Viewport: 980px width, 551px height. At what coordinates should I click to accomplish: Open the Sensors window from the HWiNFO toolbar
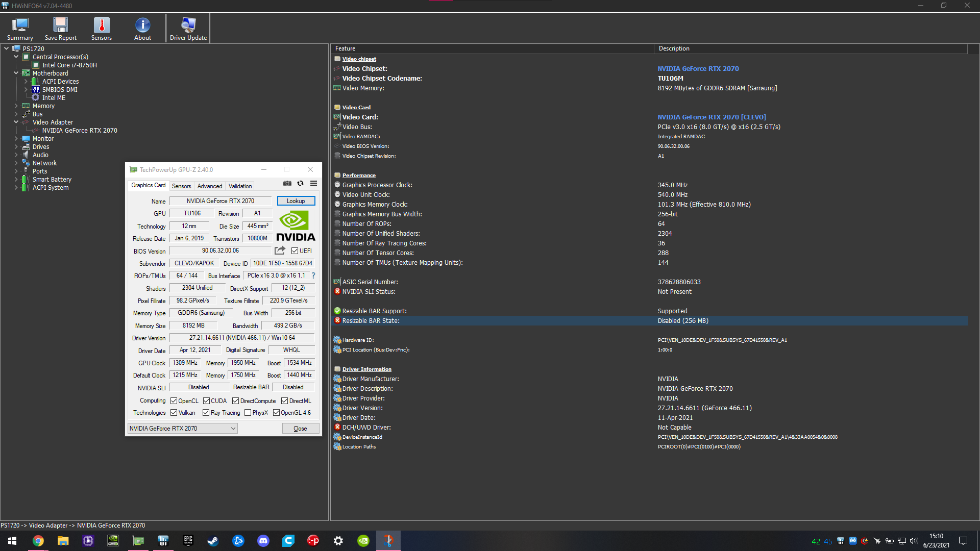pos(102,29)
